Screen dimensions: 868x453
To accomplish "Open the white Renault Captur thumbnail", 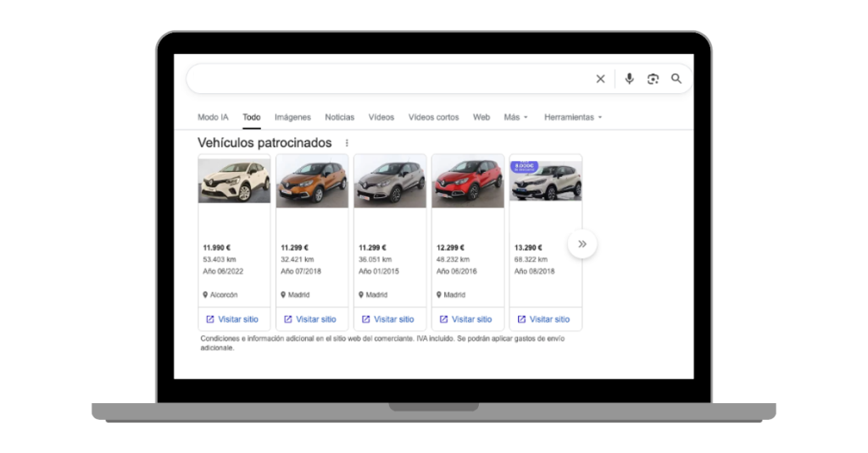I will (234, 181).
